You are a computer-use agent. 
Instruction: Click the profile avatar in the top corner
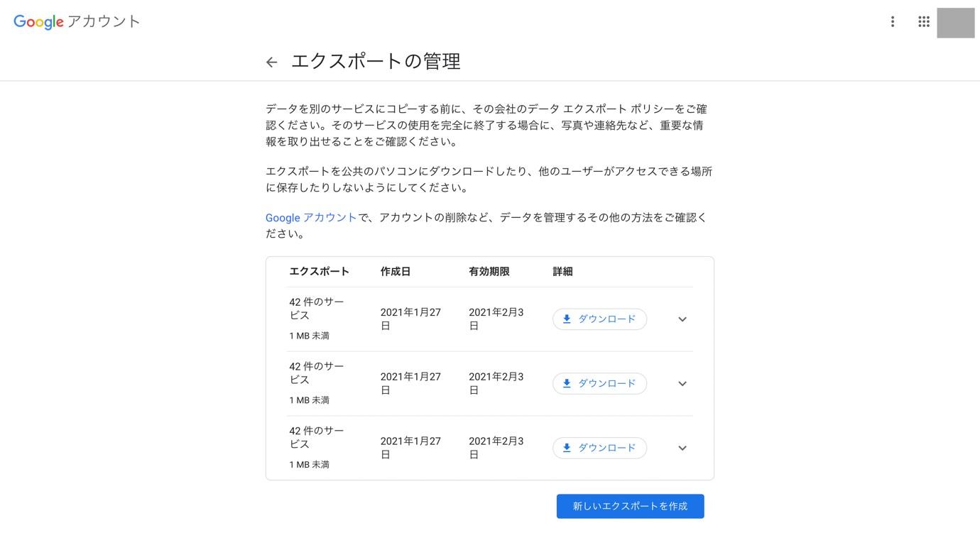(x=955, y=20)
